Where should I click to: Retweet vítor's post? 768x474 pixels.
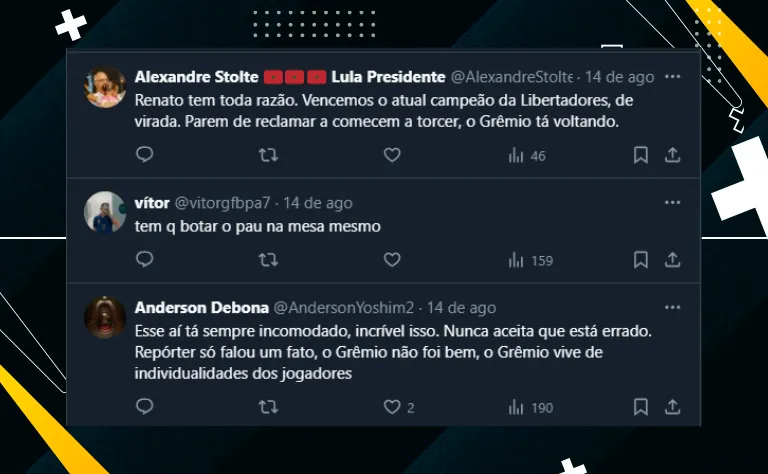tap(268, 260)
